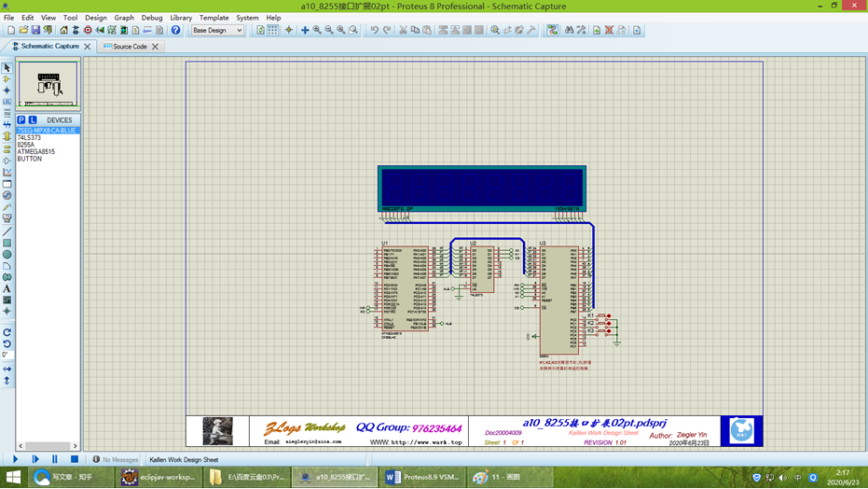
Task: Close the Schematic Capture tab
Action: [88, 47]
